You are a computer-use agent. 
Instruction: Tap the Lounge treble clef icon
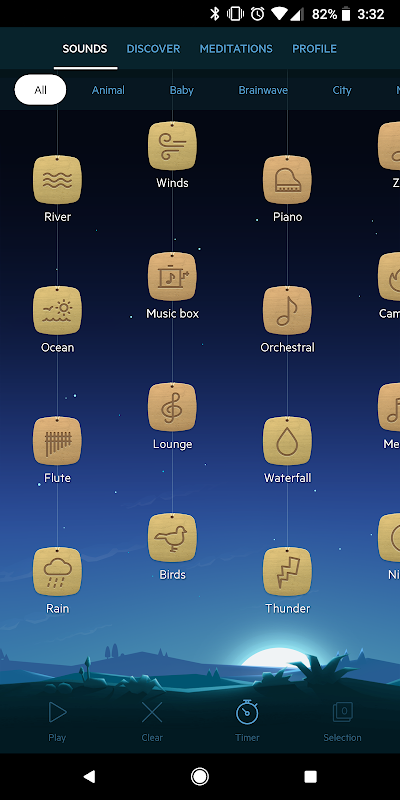[x=172, y=407]
